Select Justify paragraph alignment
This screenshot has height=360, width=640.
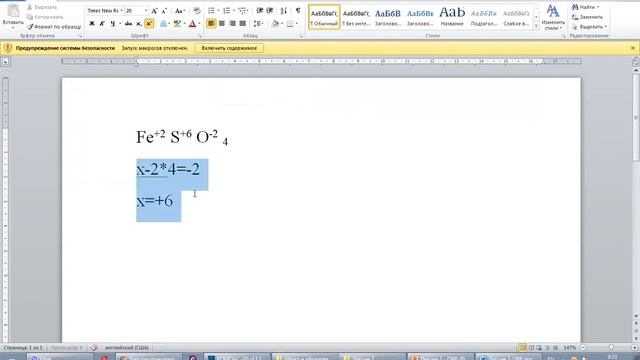pos(243,24)
